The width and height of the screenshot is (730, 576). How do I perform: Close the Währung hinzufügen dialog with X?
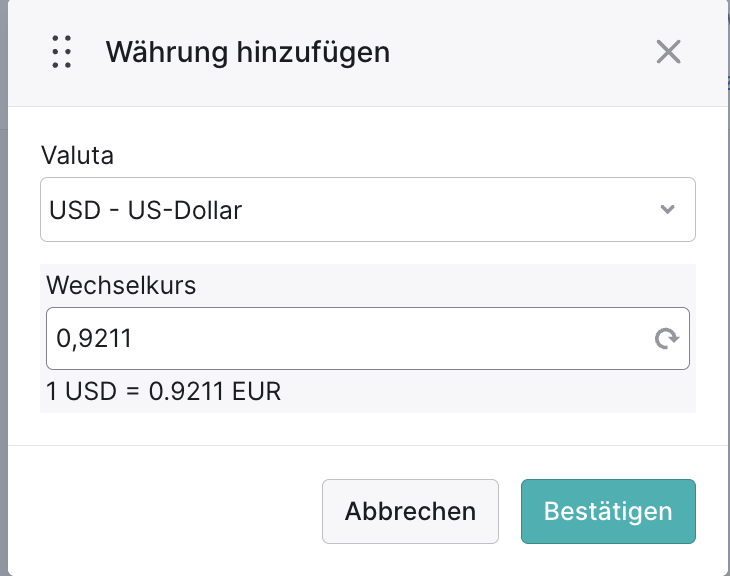(x=668, y=52)
